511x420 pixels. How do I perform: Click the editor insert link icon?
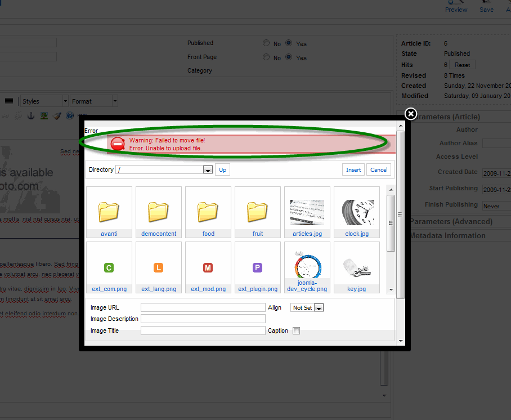5,116
